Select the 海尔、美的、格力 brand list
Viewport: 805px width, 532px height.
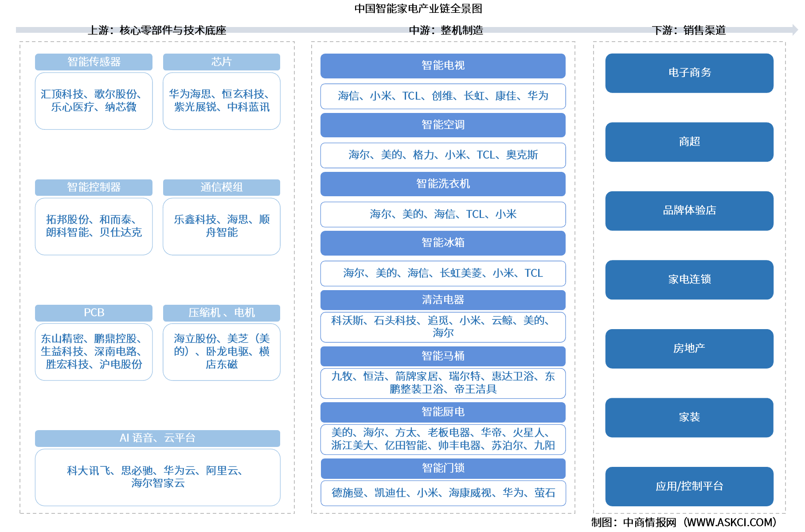tap(443, 155)
